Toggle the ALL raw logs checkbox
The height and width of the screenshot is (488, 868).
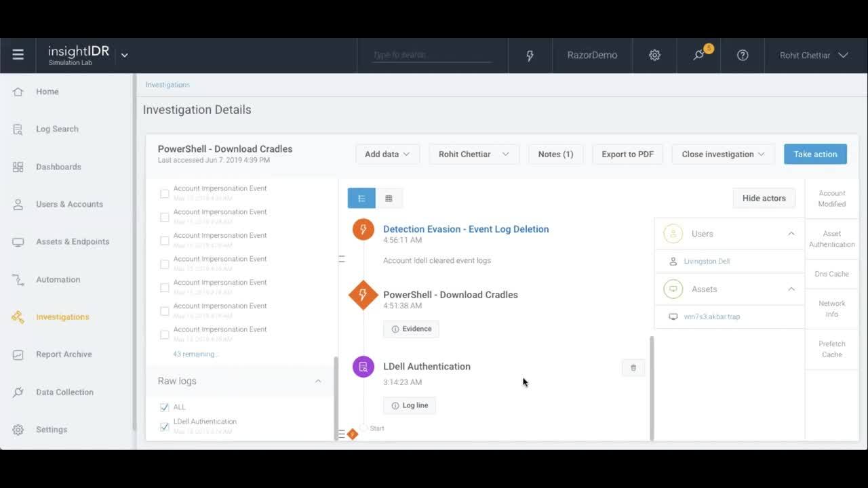coord(164,407)
